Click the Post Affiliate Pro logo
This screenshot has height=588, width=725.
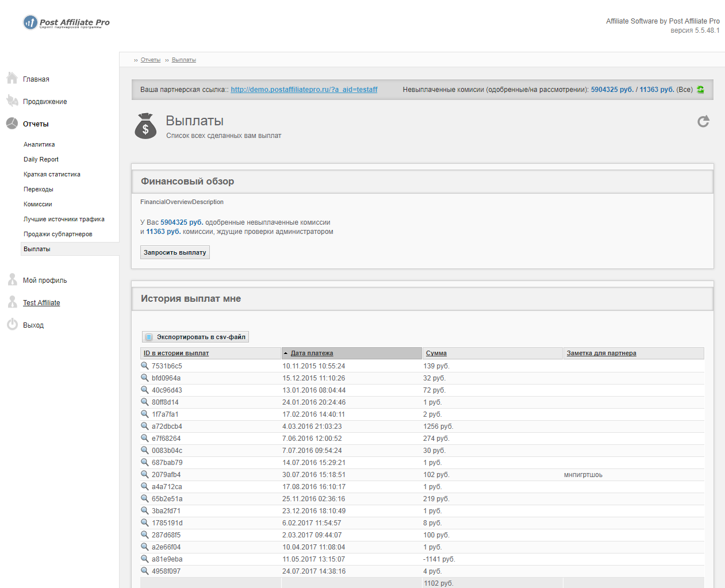click(67, 22)
